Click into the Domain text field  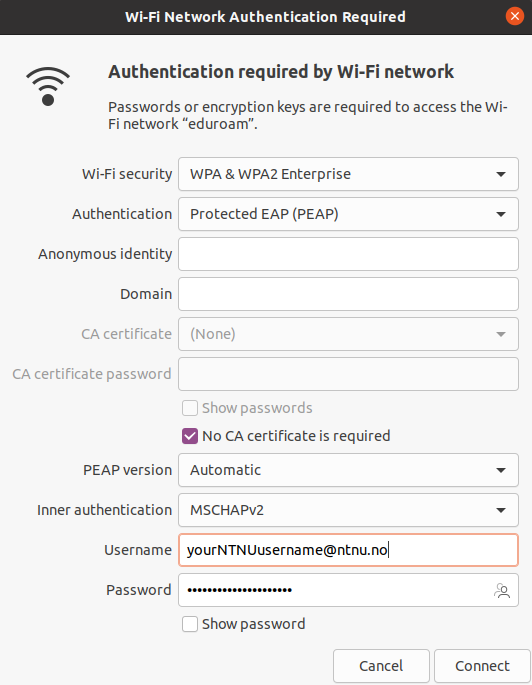tap(348, 294)
